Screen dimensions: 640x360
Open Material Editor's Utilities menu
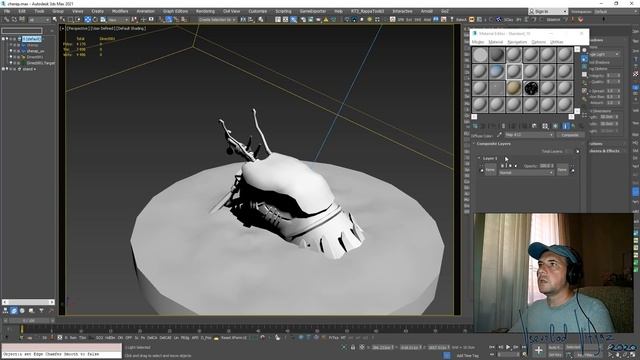pos(557,42)
